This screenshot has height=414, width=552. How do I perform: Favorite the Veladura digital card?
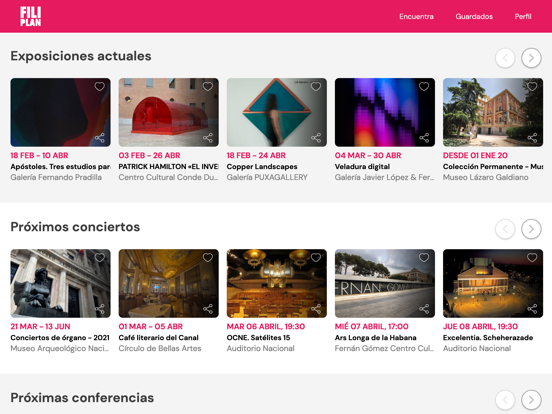click(x=424, y=87)
